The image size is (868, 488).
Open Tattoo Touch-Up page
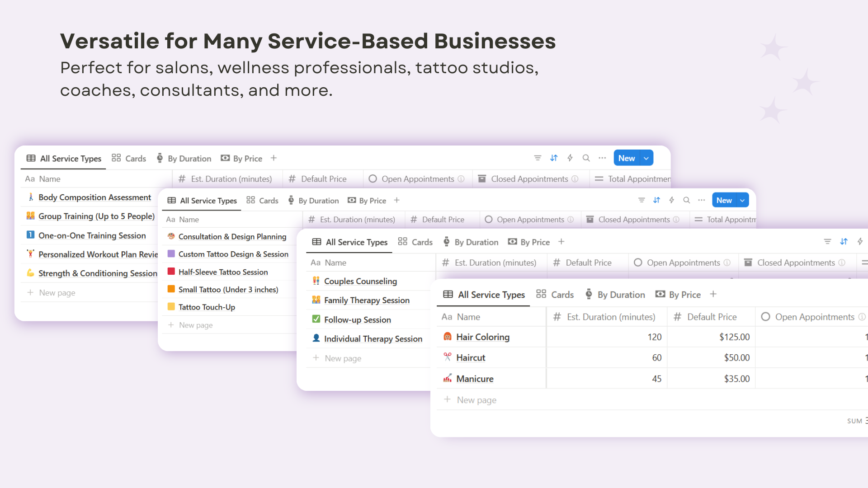(207, 307)
